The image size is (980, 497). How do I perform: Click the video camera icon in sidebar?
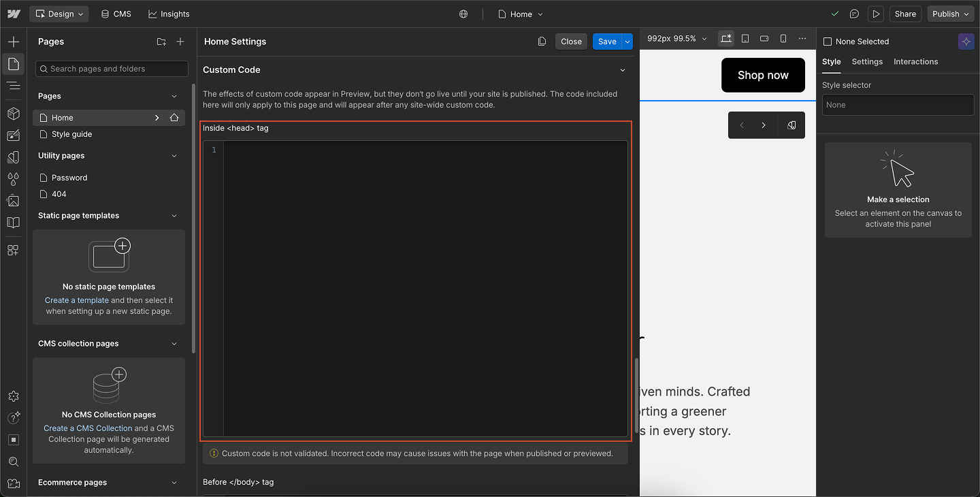[x=13, y=483]
